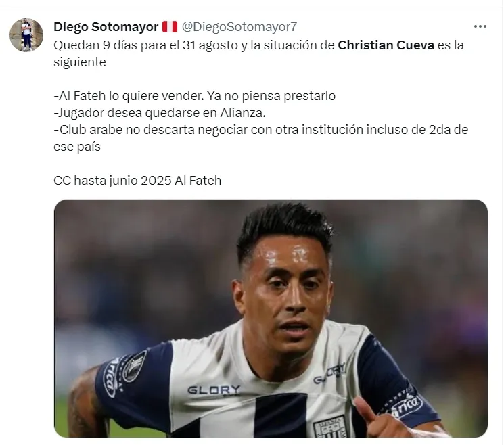Viewport: 504px width, 445px height.
Task: Click the line 'CC hasta junio 2025 Al Fateh'
Action: tap(137, 181)
